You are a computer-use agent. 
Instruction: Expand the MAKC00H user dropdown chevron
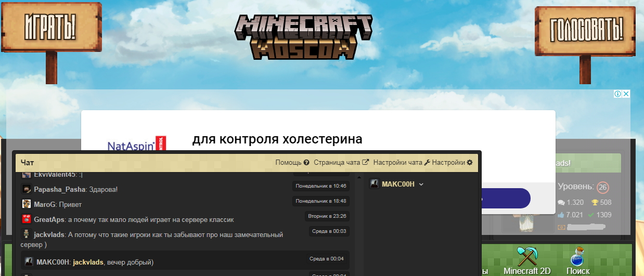click(421, 184)
